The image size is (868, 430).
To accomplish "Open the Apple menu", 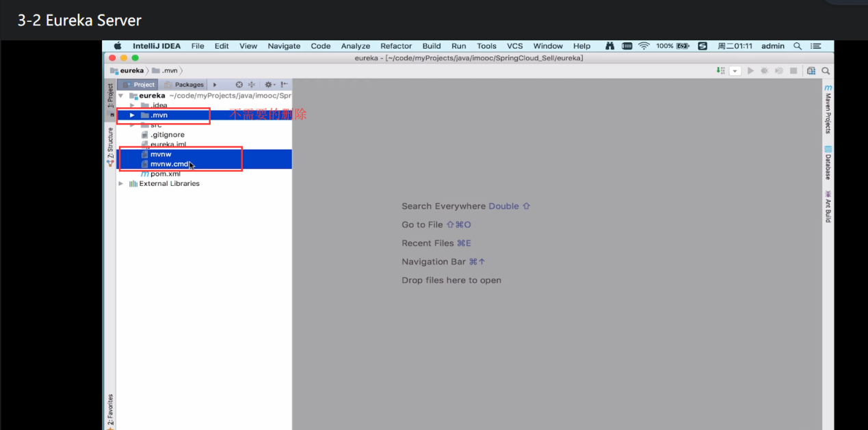I will click(117, 46).
